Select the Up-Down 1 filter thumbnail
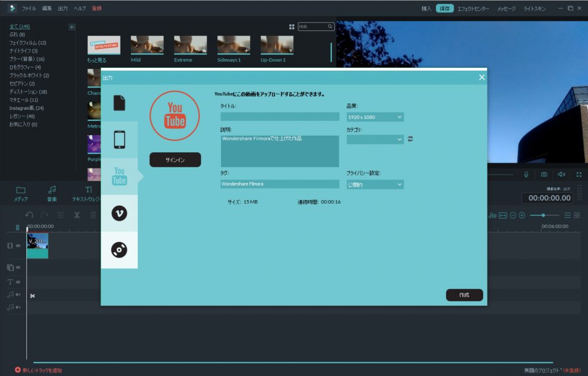 click(x=277, y=45)
